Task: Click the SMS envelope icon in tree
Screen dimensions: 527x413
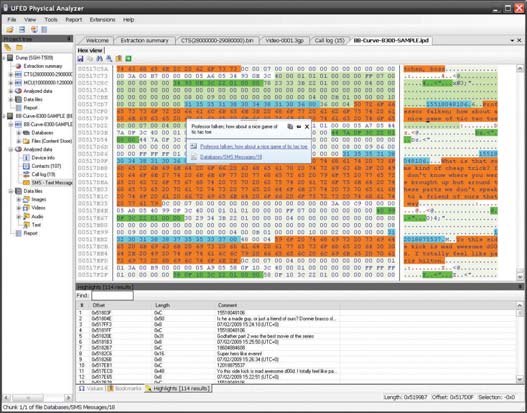Action: [x=26, y=182]
